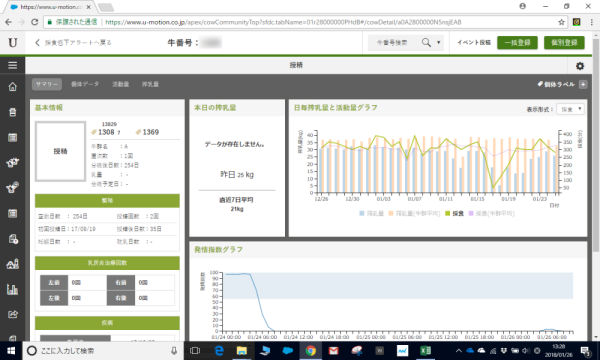
Task: Click the cow number search field
Action: [x=393, y=42]
